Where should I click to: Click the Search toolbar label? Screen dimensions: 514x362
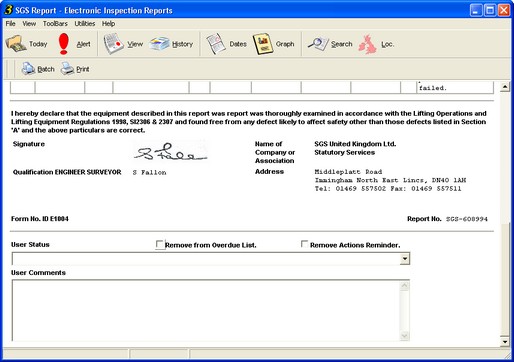tap(341, 44)
